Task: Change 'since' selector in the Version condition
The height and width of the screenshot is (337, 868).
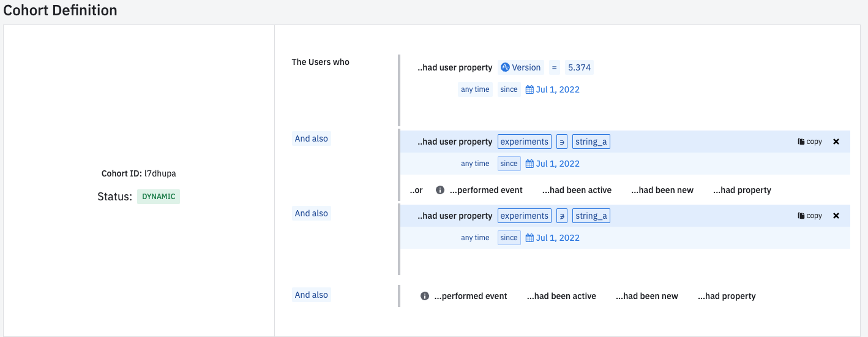Action: click(x=509, y=89)
